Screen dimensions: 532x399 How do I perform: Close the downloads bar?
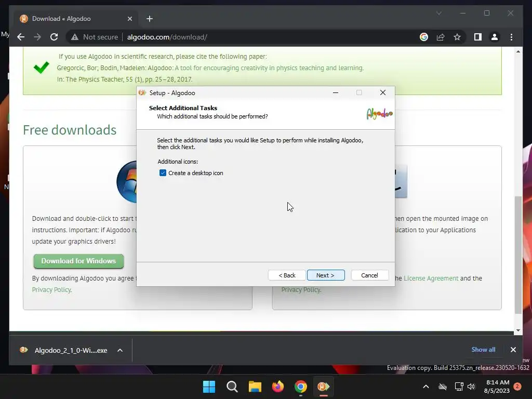pos(513,350)
